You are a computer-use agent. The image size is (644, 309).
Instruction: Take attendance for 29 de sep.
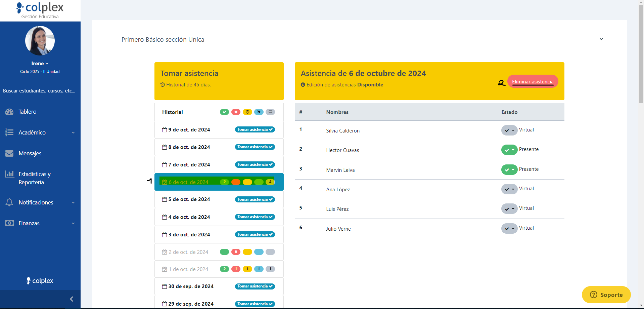(x=255, y=304)
